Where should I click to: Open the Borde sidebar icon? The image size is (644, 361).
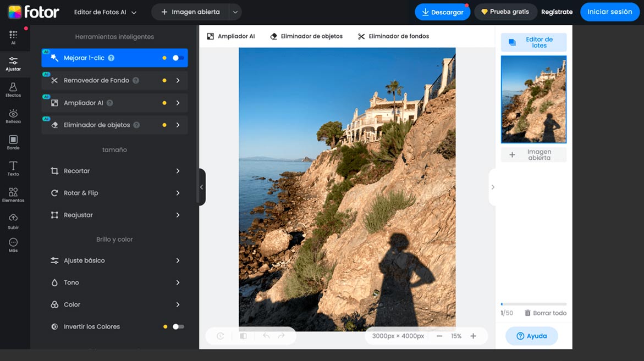[x=13, y=142]
